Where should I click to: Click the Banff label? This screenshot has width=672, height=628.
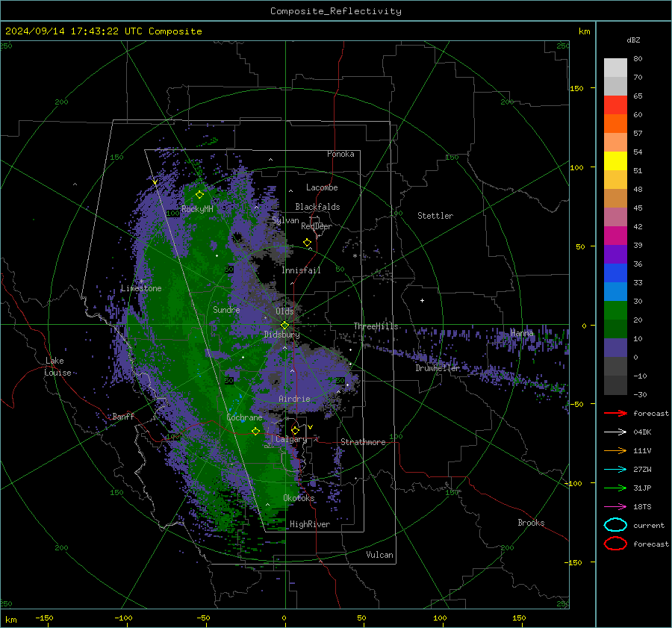[123, 416]
